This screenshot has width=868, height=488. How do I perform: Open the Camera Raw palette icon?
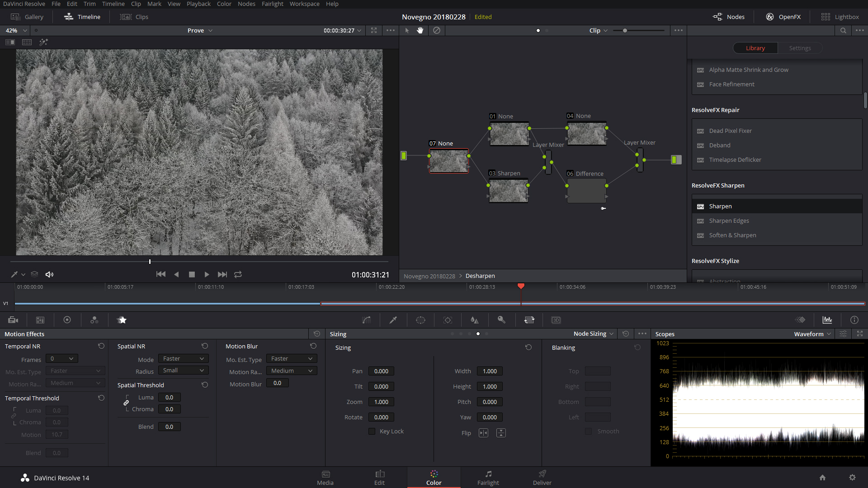13,320
